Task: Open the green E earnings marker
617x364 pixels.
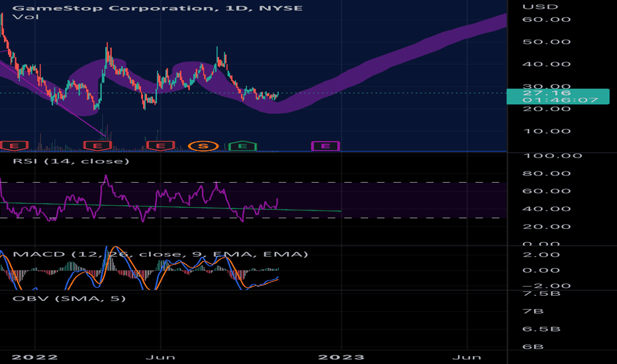Action: point(243,146)
